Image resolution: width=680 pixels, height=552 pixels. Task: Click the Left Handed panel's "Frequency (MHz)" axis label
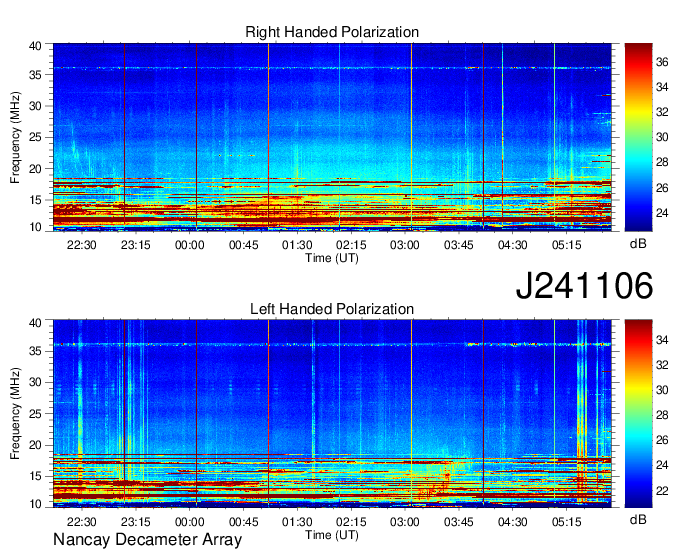coord(15,414)
